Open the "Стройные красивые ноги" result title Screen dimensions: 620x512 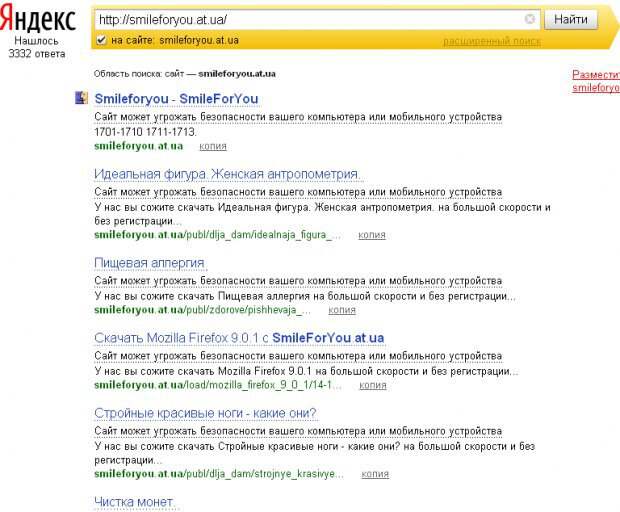205,413
